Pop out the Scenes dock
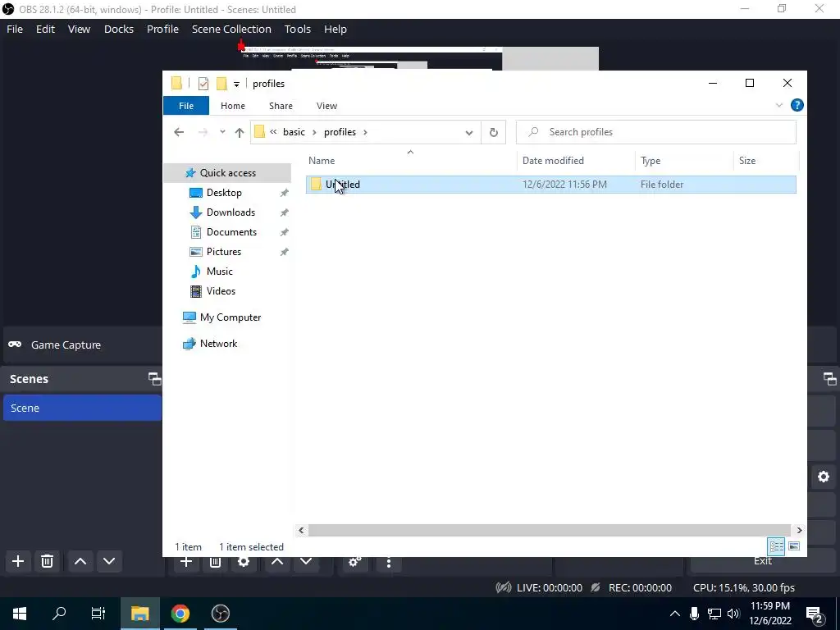Viewport: 840px width, 630px height. [x=154, y=379]
